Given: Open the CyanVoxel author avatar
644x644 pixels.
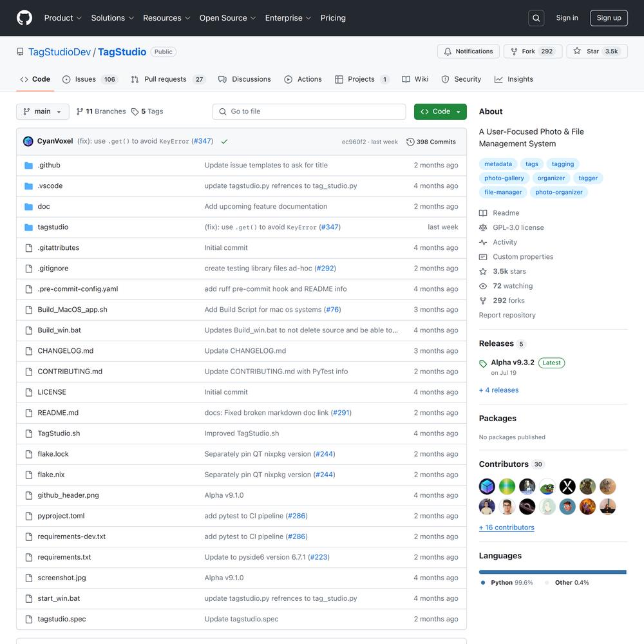Looking at the screenshot, I should [28, 141].
